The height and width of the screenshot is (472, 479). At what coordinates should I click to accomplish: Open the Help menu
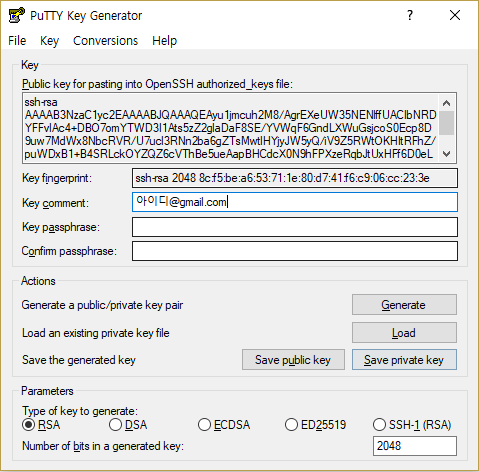164,41
